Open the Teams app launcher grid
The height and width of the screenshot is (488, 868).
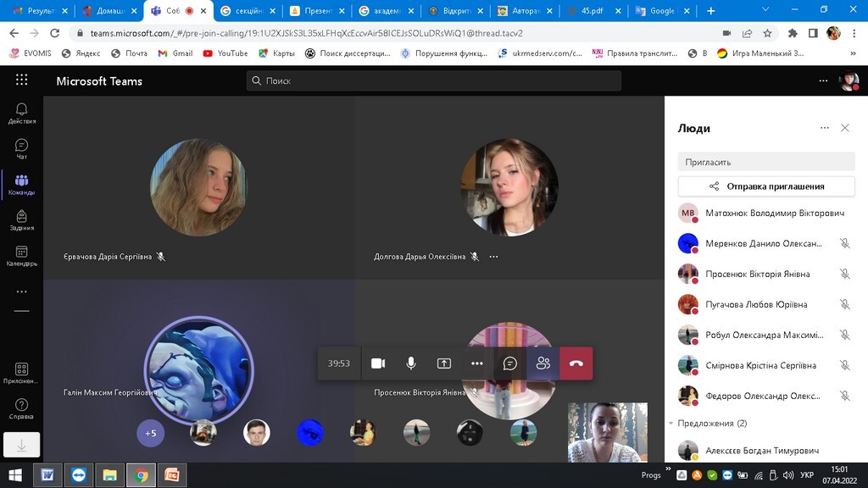[x=21, y=80]
